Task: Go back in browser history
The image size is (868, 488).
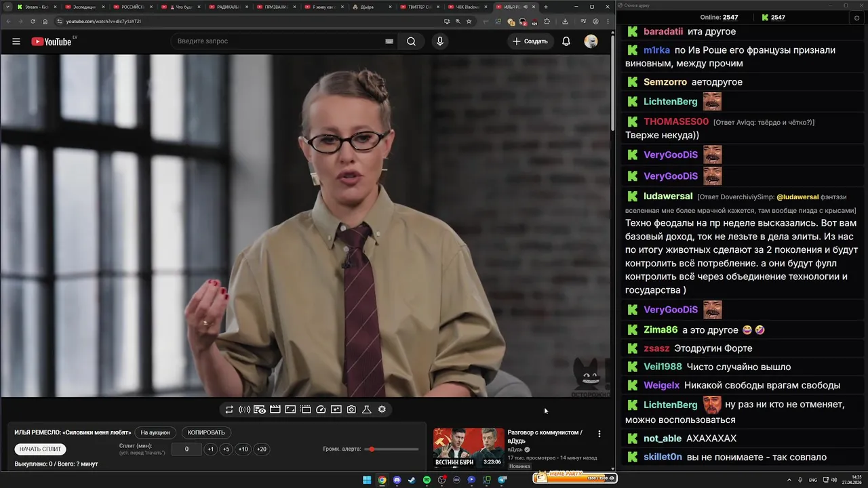Action: [x=7, y=21]
